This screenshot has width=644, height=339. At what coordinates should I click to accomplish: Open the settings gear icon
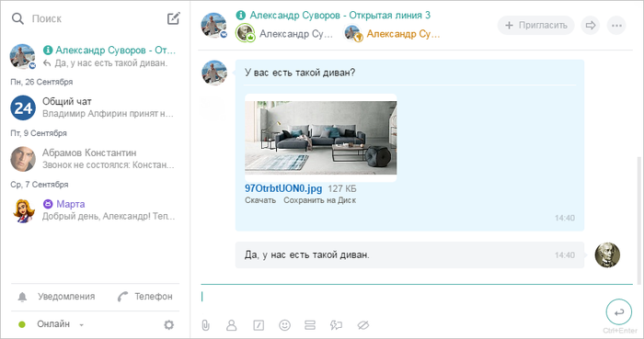168,324
